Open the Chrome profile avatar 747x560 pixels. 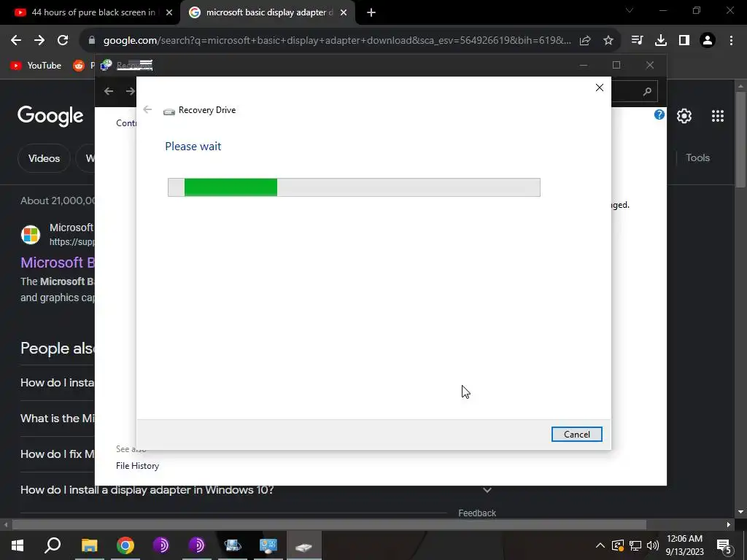click(x=708, y=41)
